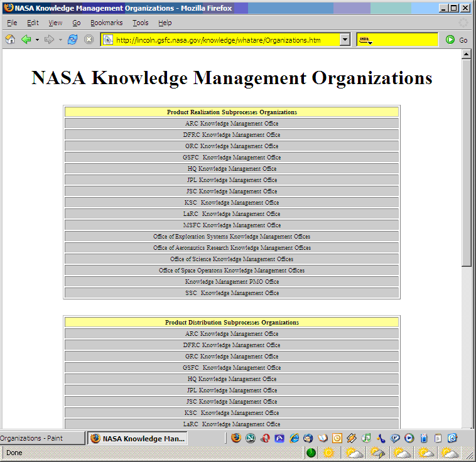Click the 'NASA Knowledge Management Organizations' page heading
The width and height of the screenshot is (476, 462).
(232, 78)
